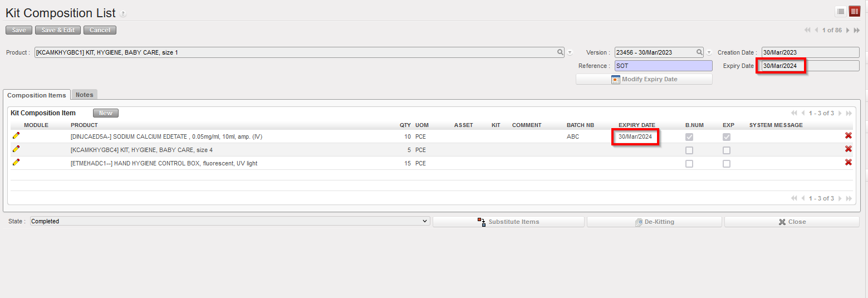The height and width of the screenshot is (298, 868).
Task: Toggle EXP checkbox for KIT size 4 row
Action: [727, 150]
